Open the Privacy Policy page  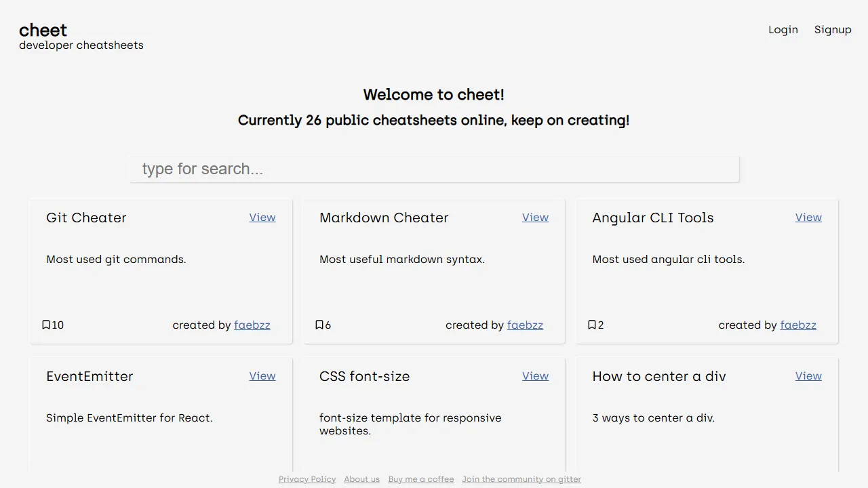point(307,479)
